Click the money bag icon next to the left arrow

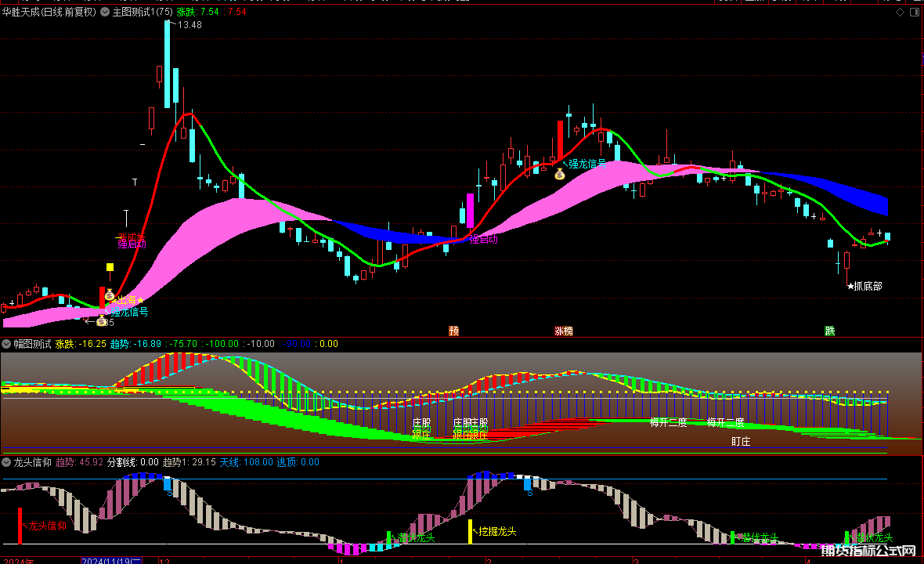tap(101, 321)
